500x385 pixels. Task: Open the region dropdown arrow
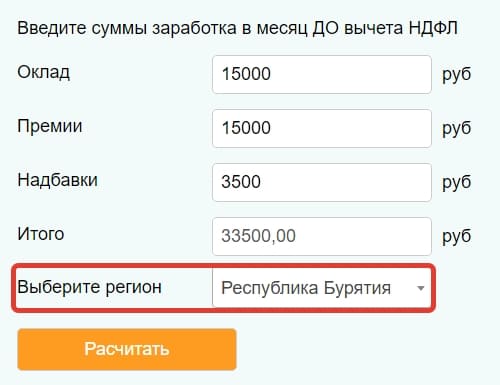421,288
